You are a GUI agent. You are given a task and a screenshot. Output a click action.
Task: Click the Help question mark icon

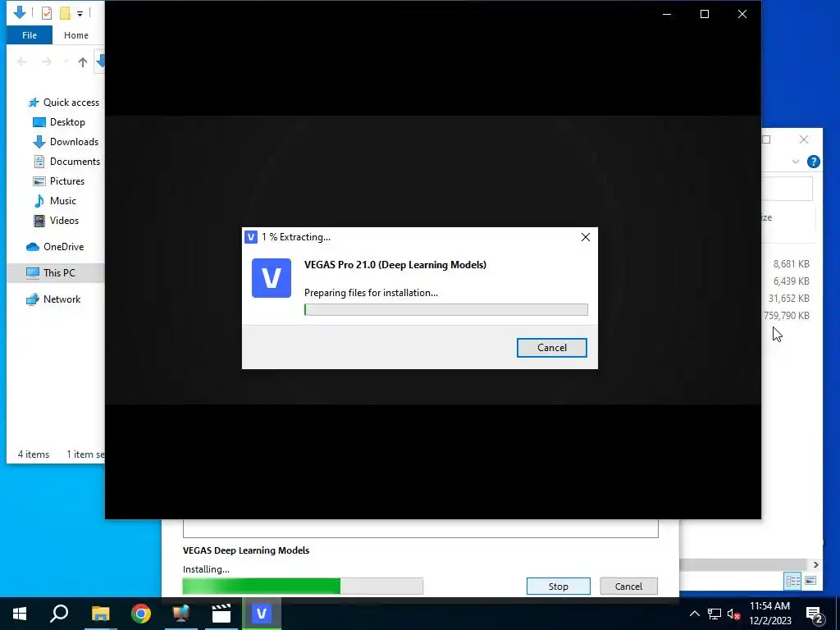(x=813, y=162)
